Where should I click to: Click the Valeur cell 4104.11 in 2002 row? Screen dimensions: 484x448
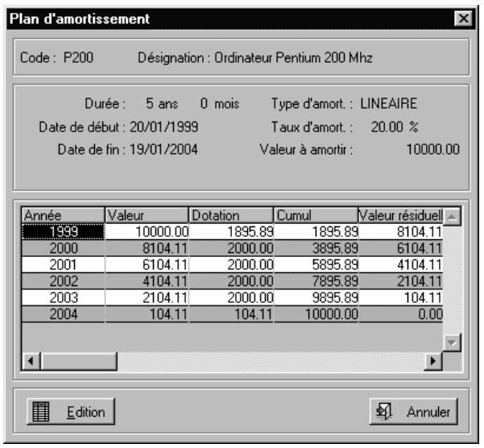[x=147, y=281]
